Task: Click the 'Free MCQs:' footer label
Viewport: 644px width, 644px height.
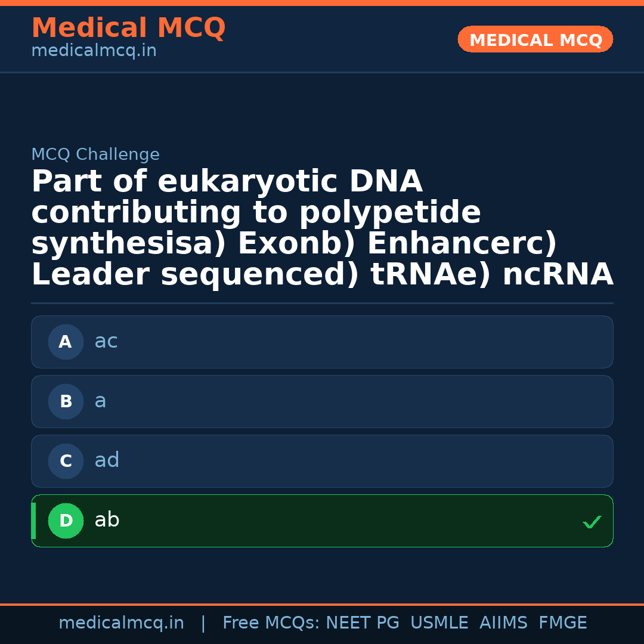Action: [271, 623]
